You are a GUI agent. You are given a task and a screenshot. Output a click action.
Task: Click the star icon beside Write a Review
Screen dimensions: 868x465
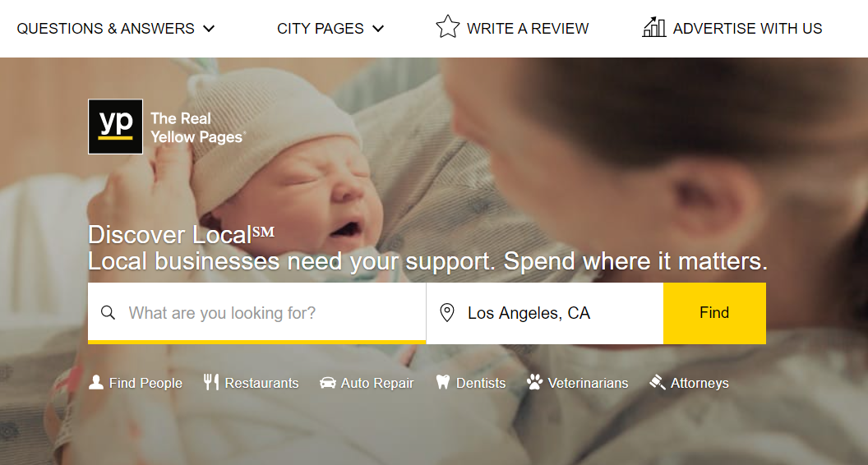point(448,27)
